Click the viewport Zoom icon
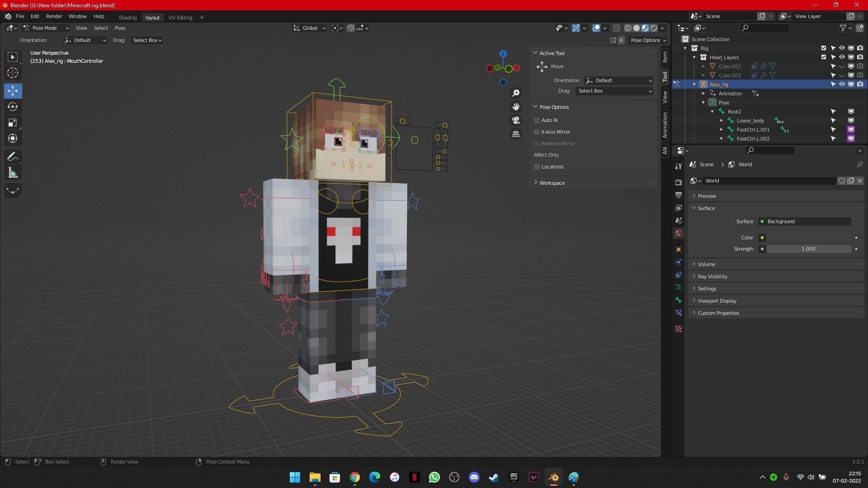The height and width of the screenshot is (488, 868). [516, 93]
